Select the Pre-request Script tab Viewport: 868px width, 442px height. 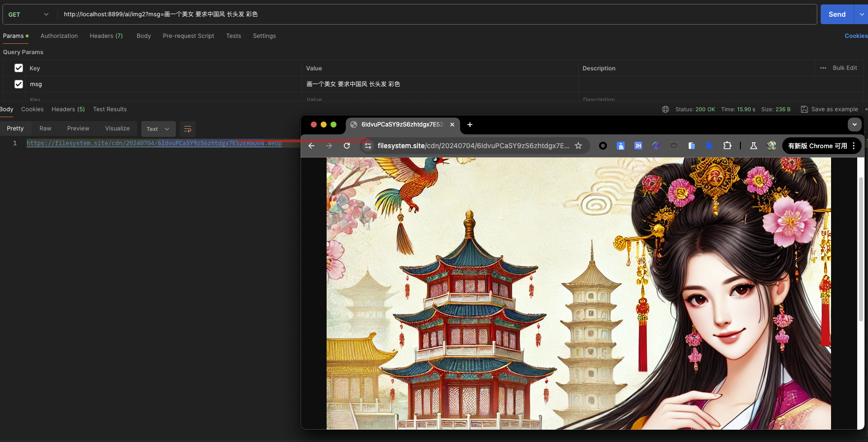pos(188,36)
